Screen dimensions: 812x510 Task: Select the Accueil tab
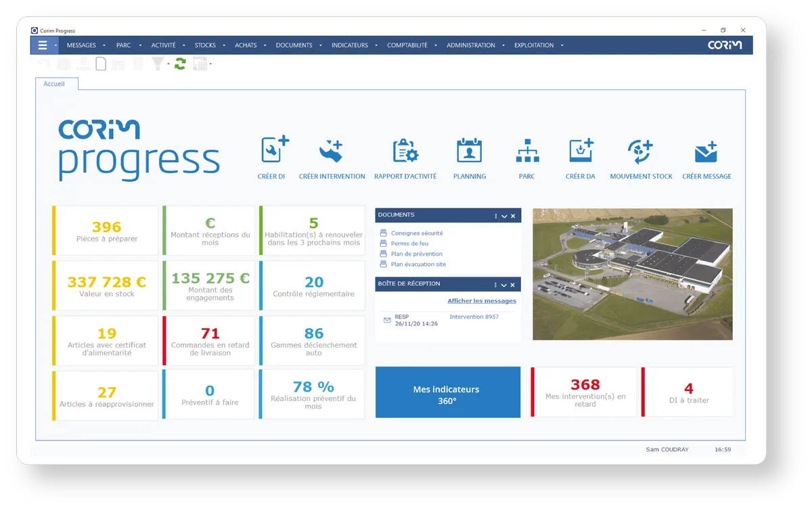(x=54, y=84)
